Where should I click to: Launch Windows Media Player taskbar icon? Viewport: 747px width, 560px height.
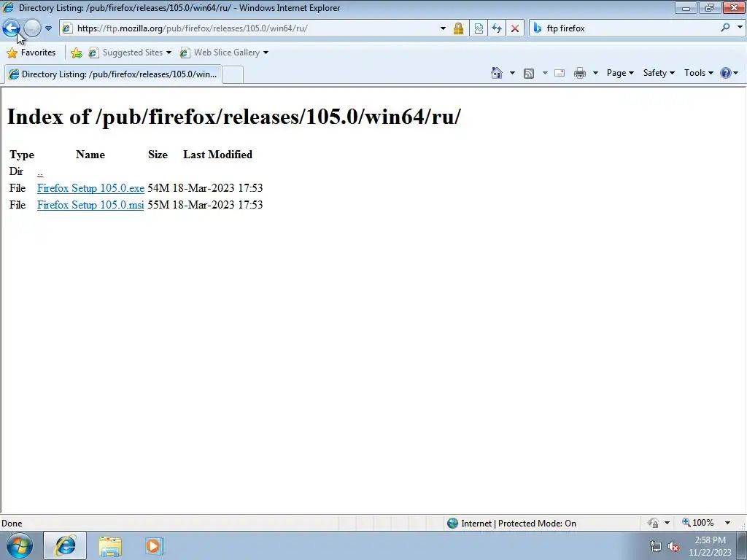coord(154,546)
